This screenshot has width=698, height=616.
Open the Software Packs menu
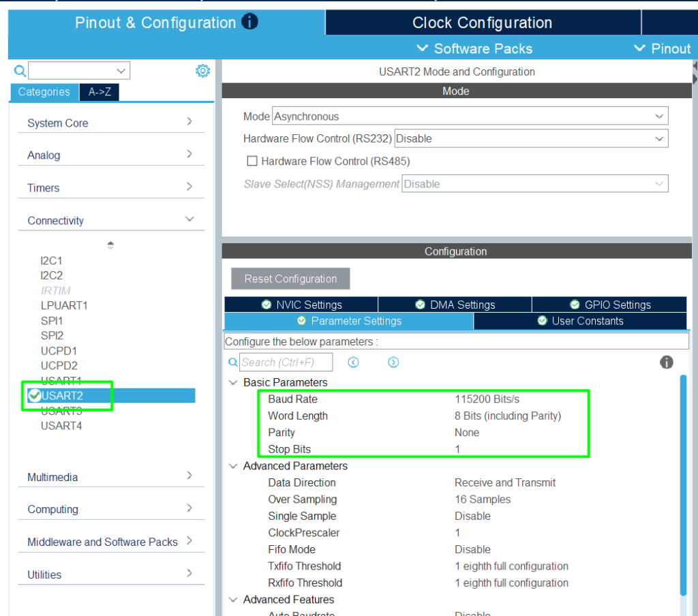474,48
